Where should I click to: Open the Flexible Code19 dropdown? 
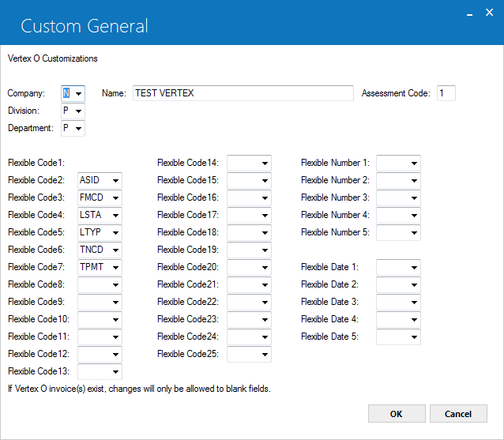coord(249,250)
